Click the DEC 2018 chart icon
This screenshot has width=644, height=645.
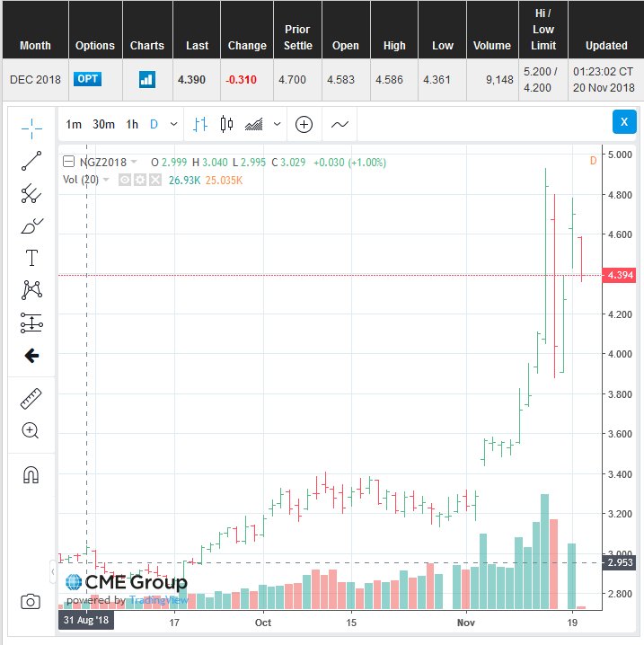147,79
